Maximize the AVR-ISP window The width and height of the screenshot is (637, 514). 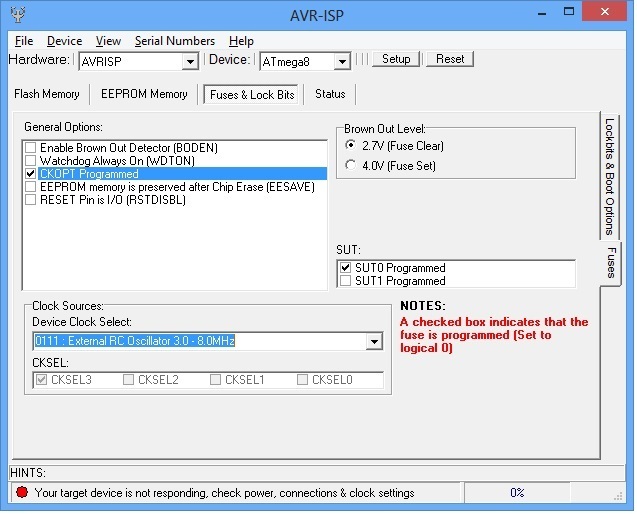pyautogui.click(x=569, y=12)
